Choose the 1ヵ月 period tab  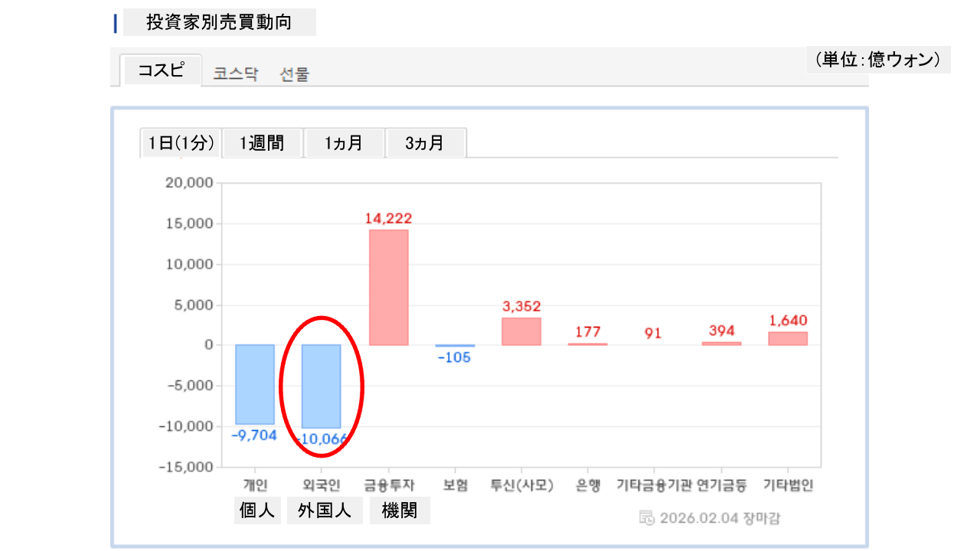tap(344, 143)
